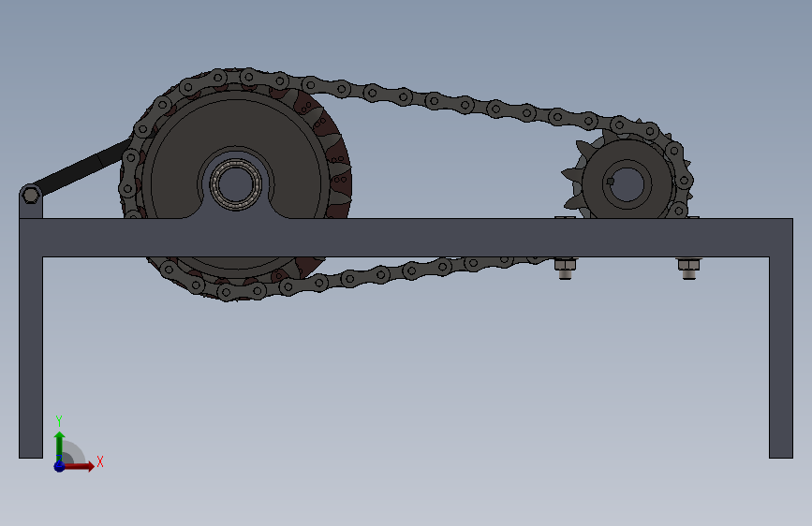812x526 pixels.
Task: Click the blue Z axis origin ball
Action: click(x=60, y=466)
